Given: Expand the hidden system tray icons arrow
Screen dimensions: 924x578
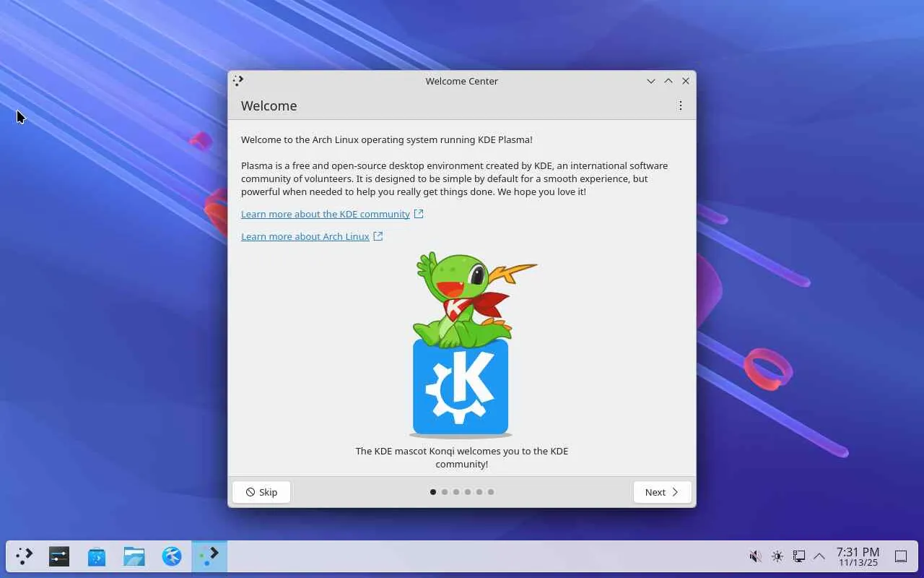Looking at the screenshot, I should coord(819,556).
